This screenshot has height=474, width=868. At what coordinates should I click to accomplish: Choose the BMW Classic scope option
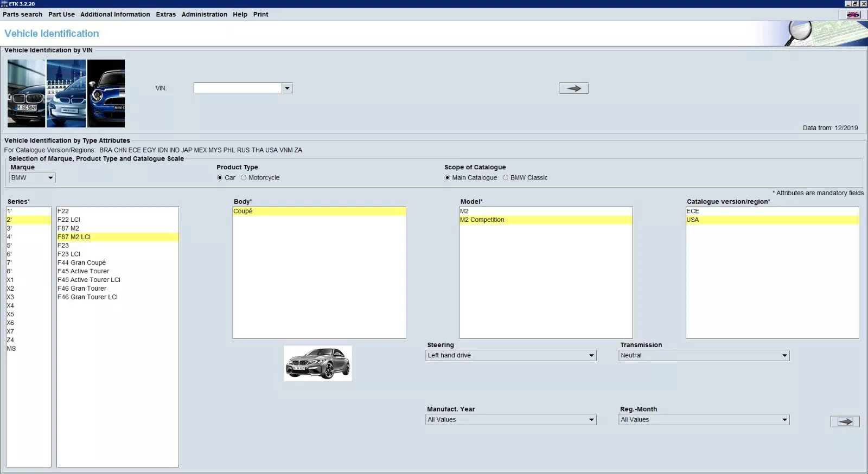coord(506,178)
